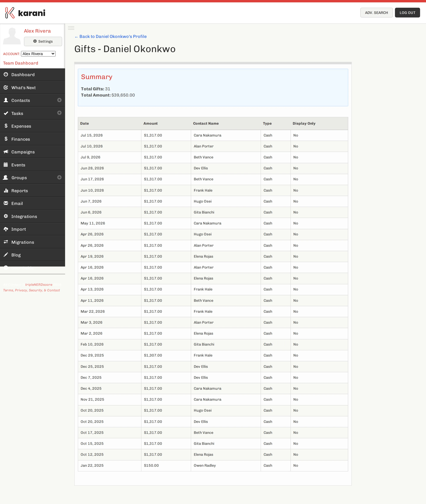Click the Nov 21, 2025 date cell

point(109,399)
